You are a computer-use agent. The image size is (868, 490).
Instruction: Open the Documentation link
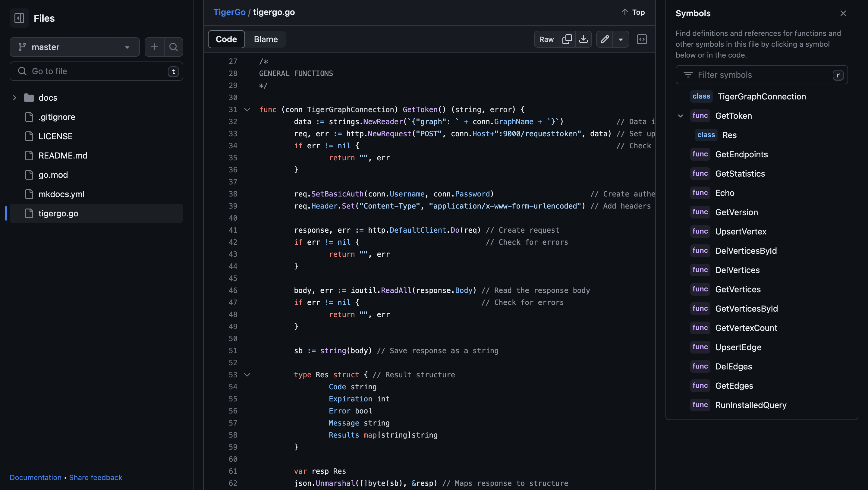pos(35,477)
